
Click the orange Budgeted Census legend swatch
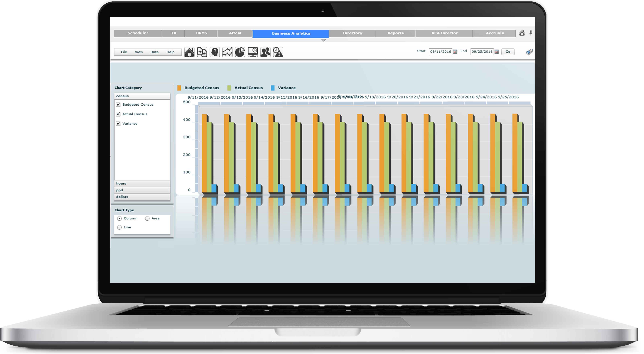(x=179, y=88)
